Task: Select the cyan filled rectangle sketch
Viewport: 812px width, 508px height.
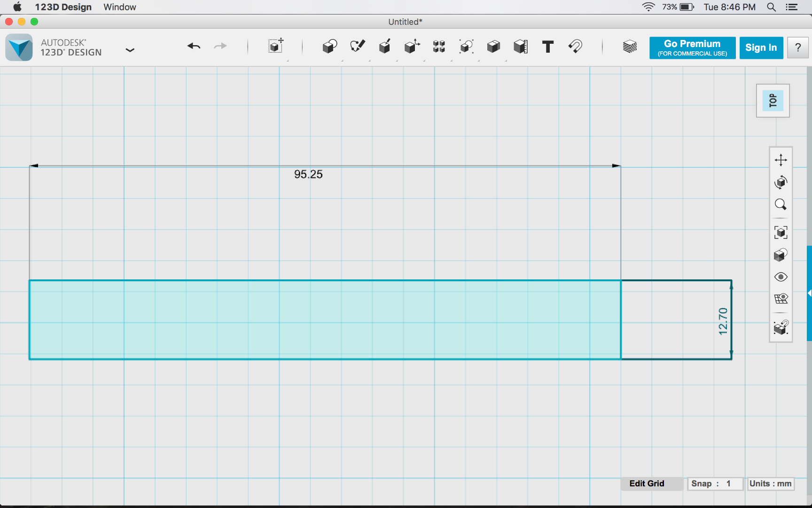Action: click(325, 320)
